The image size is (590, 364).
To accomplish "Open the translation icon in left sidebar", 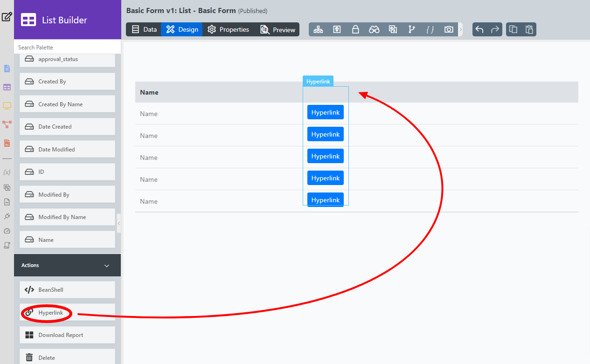I will (7, 187).
